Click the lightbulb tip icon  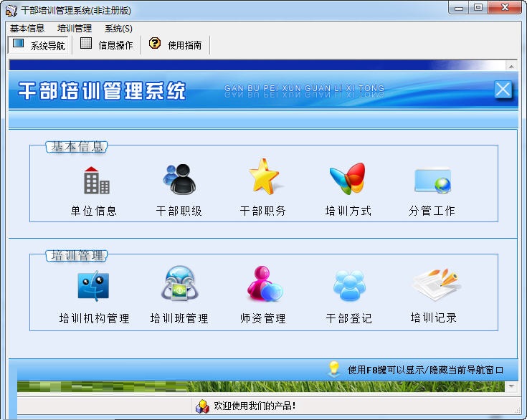click(x=334, y=368)
